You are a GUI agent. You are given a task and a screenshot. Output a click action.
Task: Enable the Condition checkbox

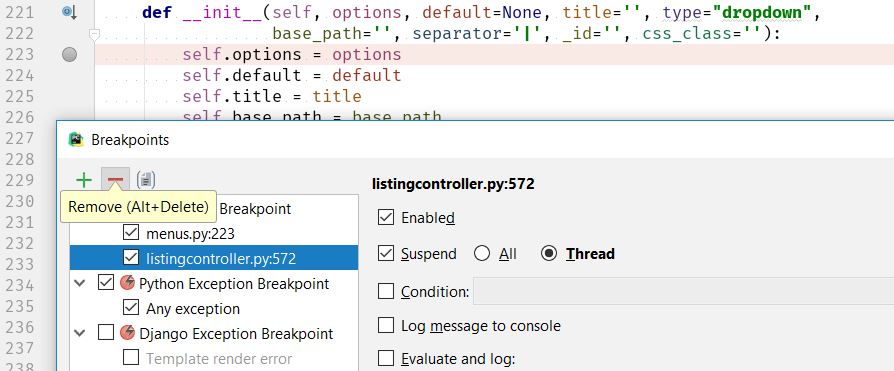click(x=386, y=291)
